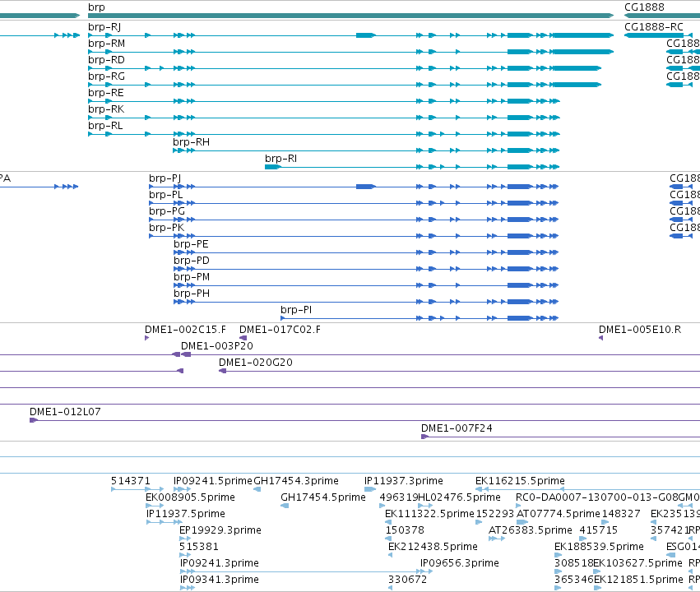The width and height of the screenshot is (700, 592).
Task: Click the IP09656.3prime EST label
Action: coord(460,563)
